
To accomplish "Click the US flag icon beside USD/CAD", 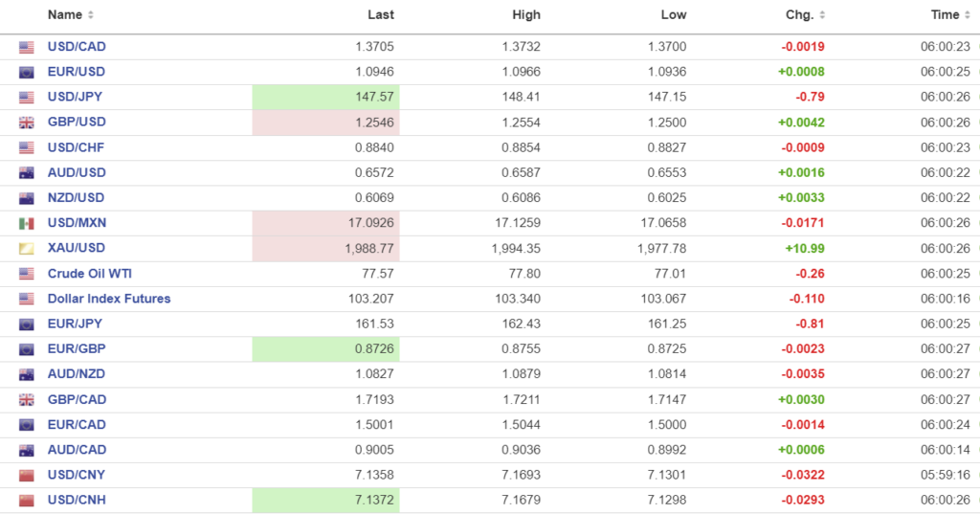I will pos(26,47).
